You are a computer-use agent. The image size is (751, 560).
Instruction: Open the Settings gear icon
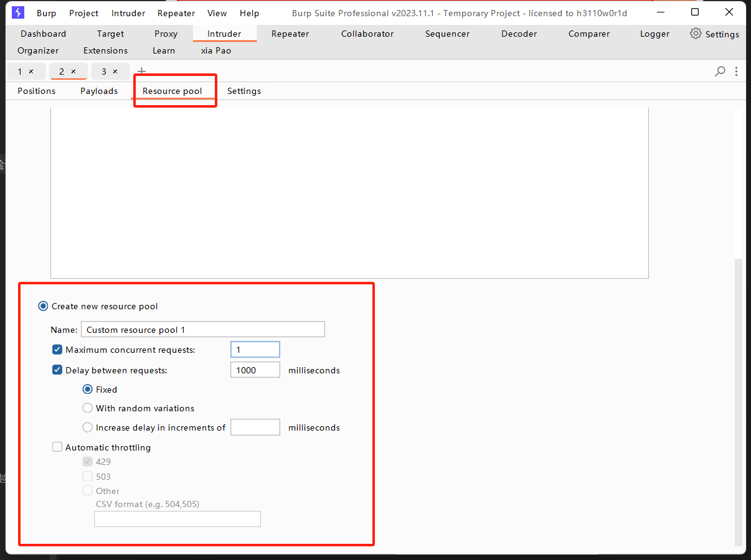[x=696, y=34]
